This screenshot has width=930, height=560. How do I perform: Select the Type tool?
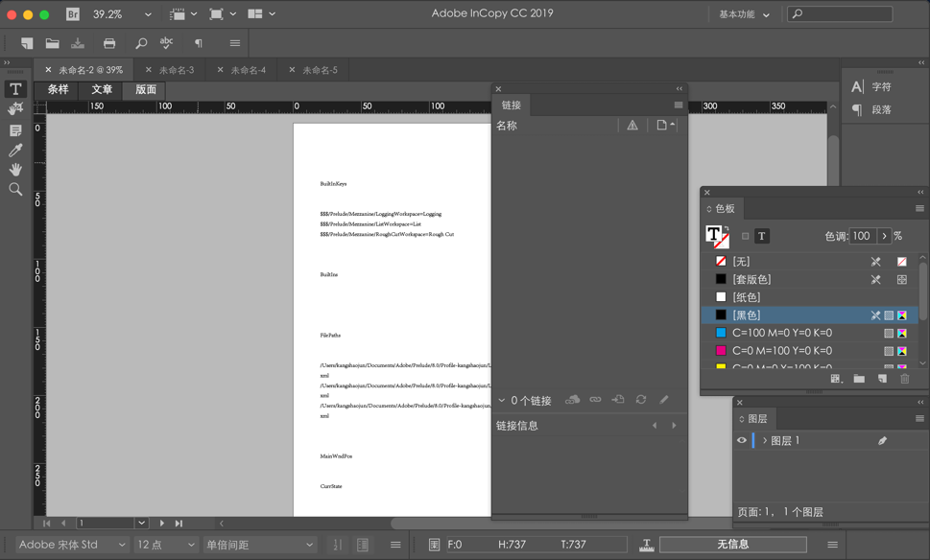(x=15, y=89)
